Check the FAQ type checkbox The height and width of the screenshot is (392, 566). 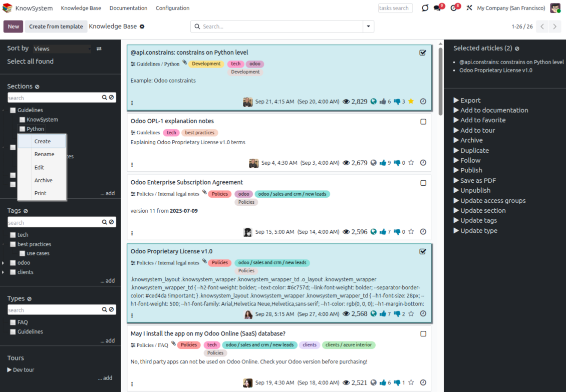pos(13,322)
